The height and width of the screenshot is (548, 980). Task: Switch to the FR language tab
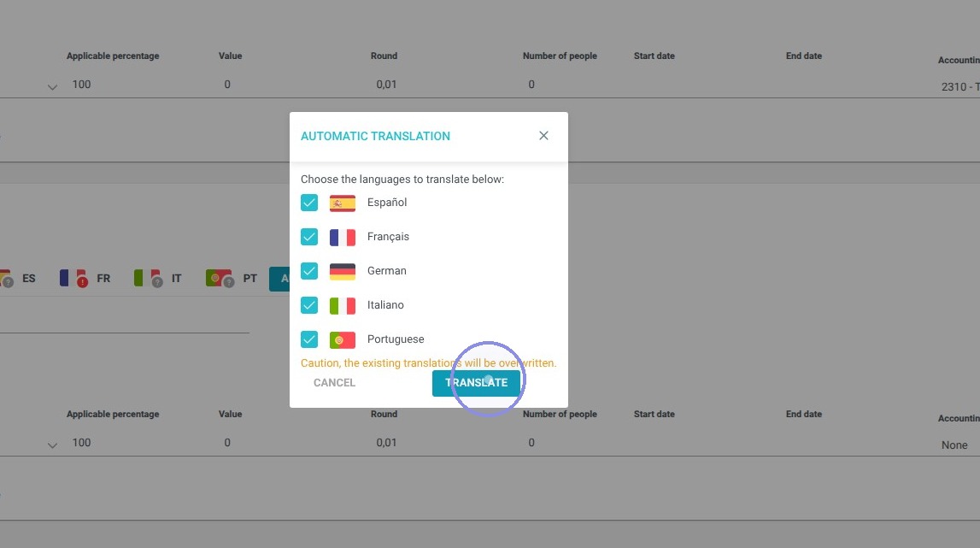click(x=85, y=279)
